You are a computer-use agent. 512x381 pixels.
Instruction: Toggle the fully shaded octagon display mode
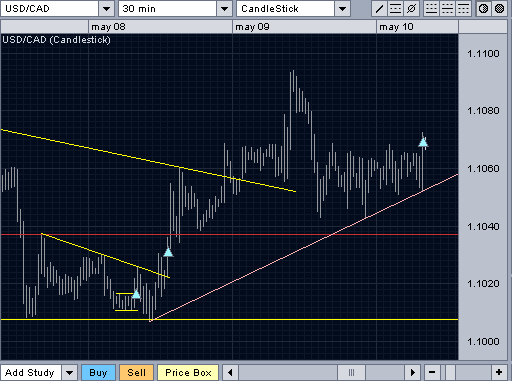tap(499, 8)
